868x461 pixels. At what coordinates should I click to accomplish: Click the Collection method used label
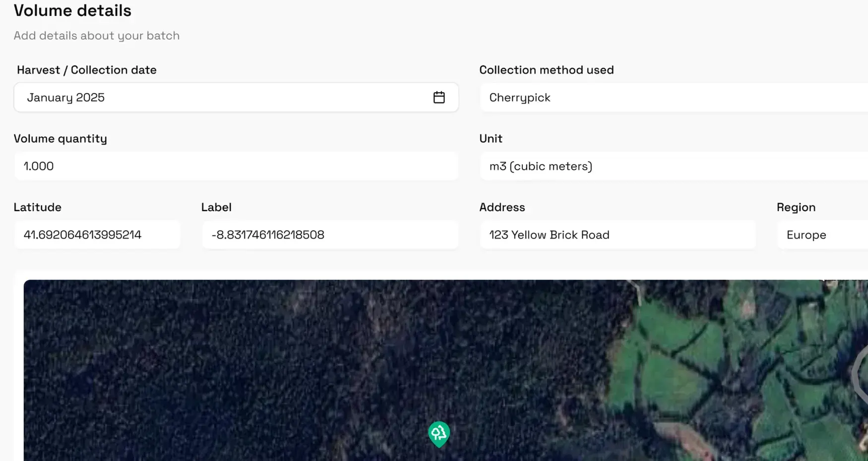click(x=547, y=70)
